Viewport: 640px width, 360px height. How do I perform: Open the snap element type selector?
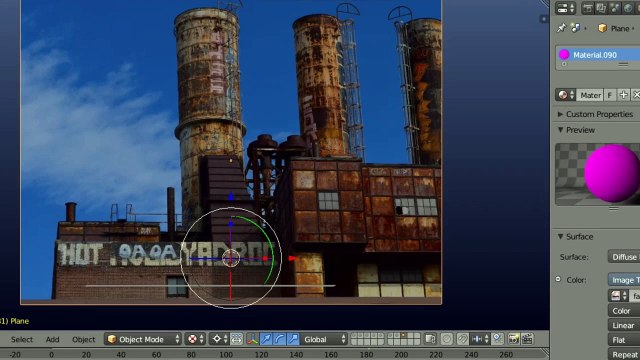tap(480, 339)
